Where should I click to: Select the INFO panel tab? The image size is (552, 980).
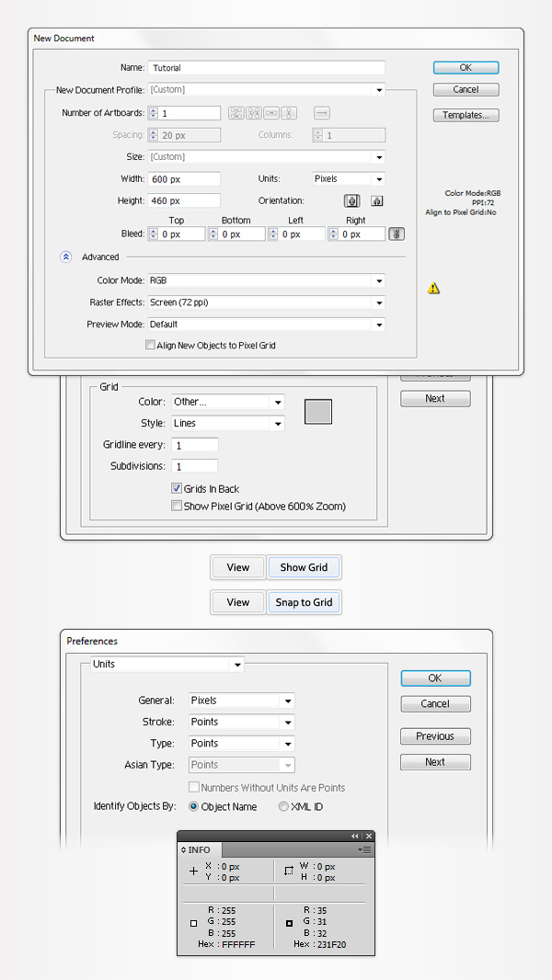pos(200,850)
